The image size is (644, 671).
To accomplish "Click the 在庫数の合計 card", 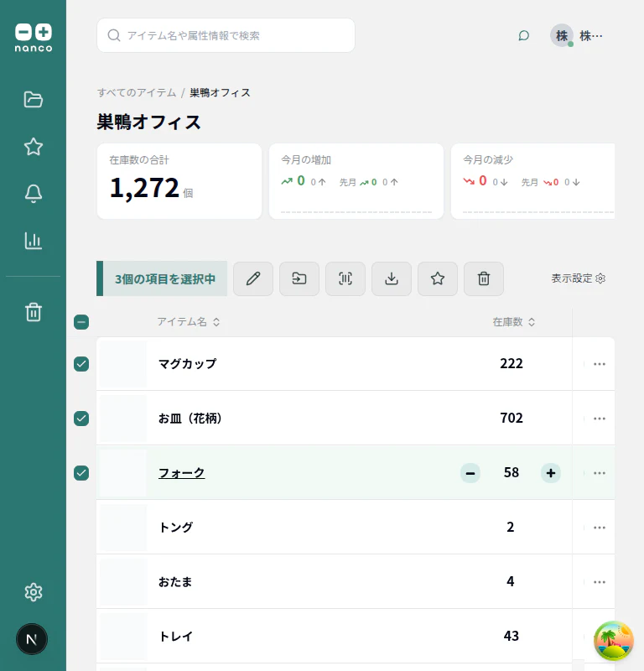I will 179,181.
